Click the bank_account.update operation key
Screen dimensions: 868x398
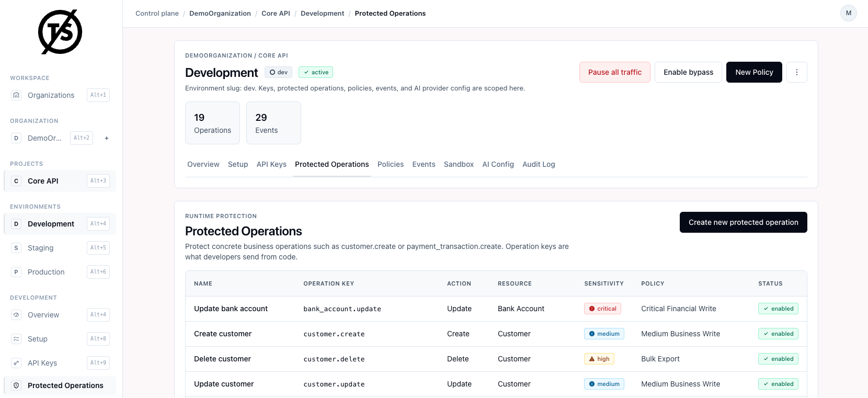342,309
